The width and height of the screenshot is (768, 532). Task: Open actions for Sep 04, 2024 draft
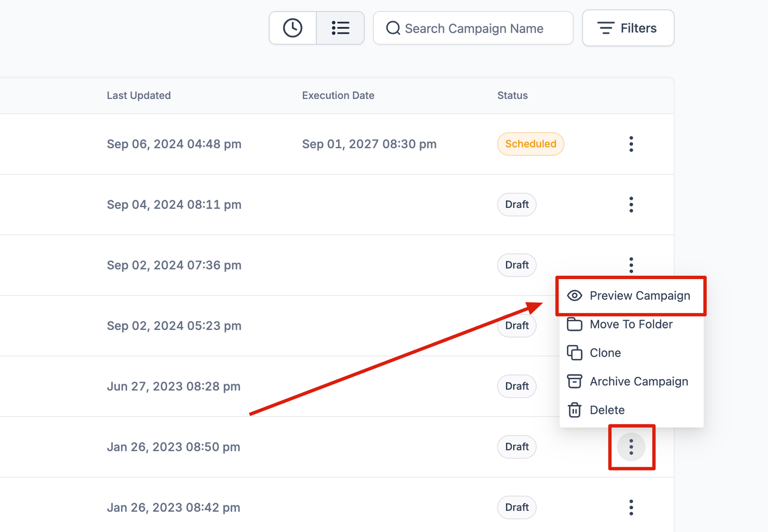pos(631,205)
